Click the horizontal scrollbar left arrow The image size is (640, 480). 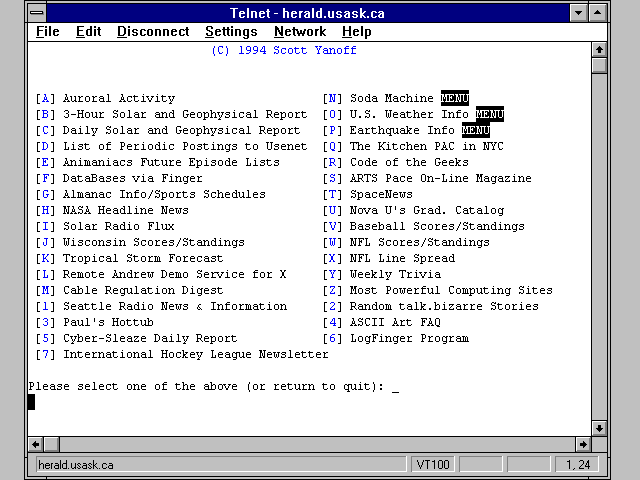click(x=36, y=444)
